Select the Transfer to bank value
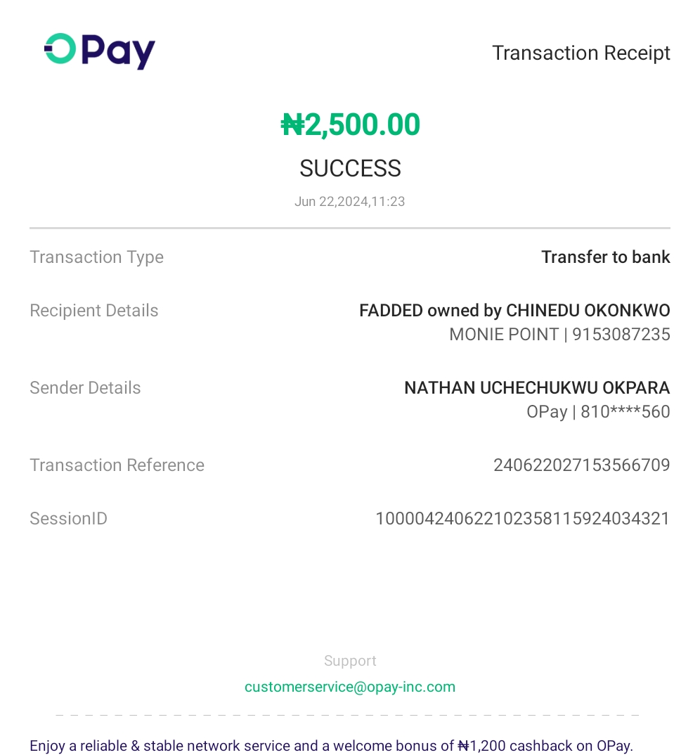 click(605, 257)
